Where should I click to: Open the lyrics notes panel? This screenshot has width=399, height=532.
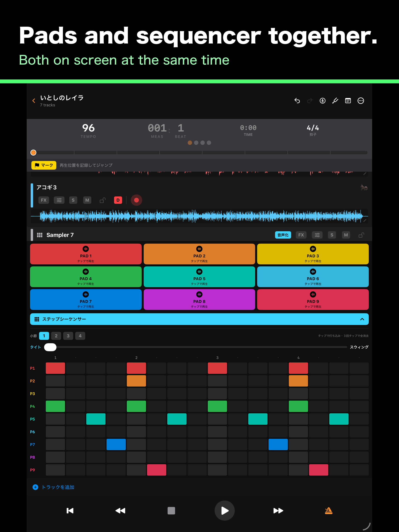(x=348, y=101)
